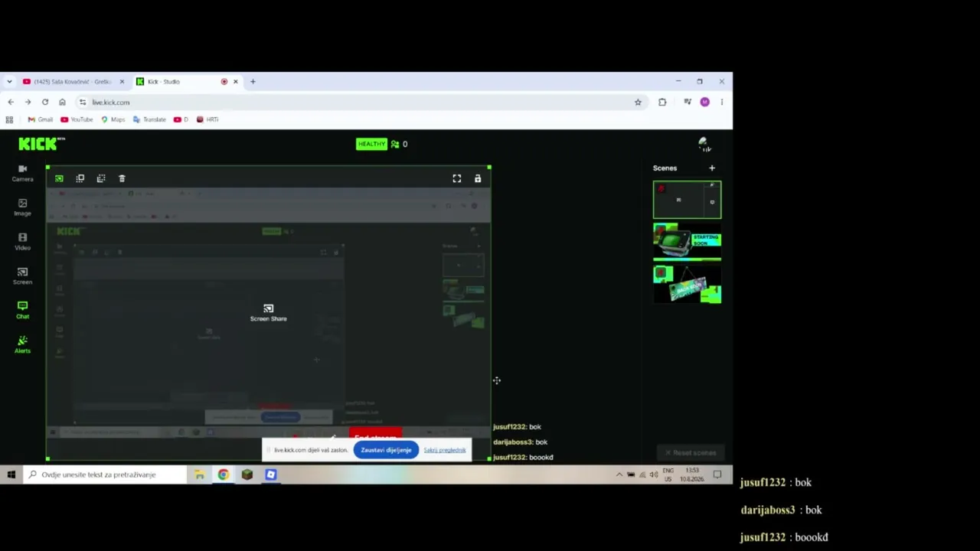This screenshot has height=551, width=980.
Task: Switch to the YouTube Saša Kovačević tab
Action: pyautogui.click(x=71, y=81)
